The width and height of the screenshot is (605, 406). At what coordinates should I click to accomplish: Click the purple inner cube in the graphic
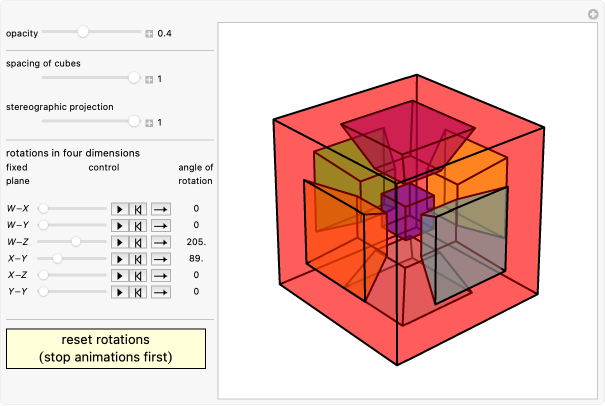click(408, 211)
